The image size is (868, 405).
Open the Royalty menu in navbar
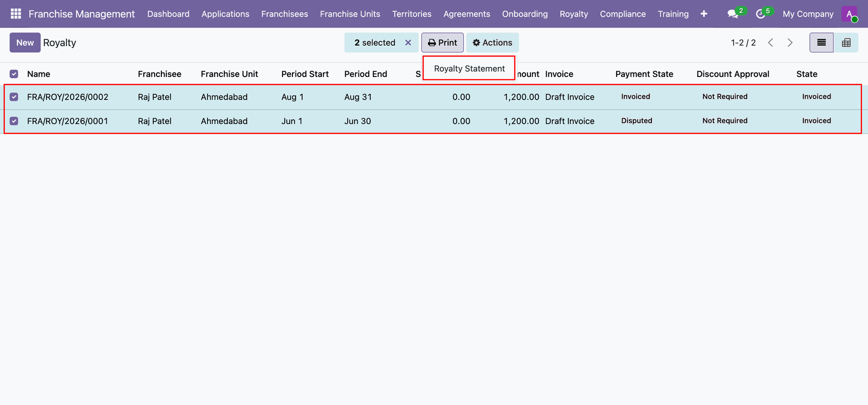(x=574, y=14)
